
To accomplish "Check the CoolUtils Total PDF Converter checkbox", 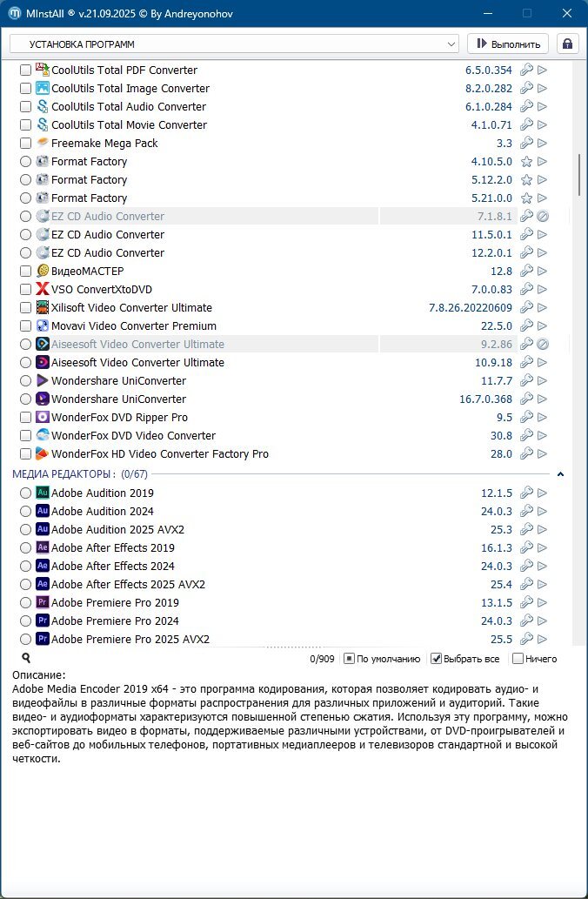I will [25, 70].
